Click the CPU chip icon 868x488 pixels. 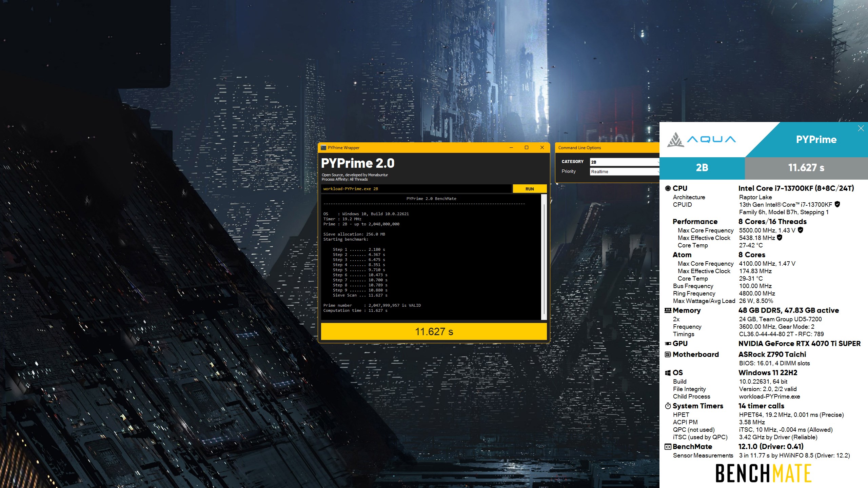click(668, 188)
